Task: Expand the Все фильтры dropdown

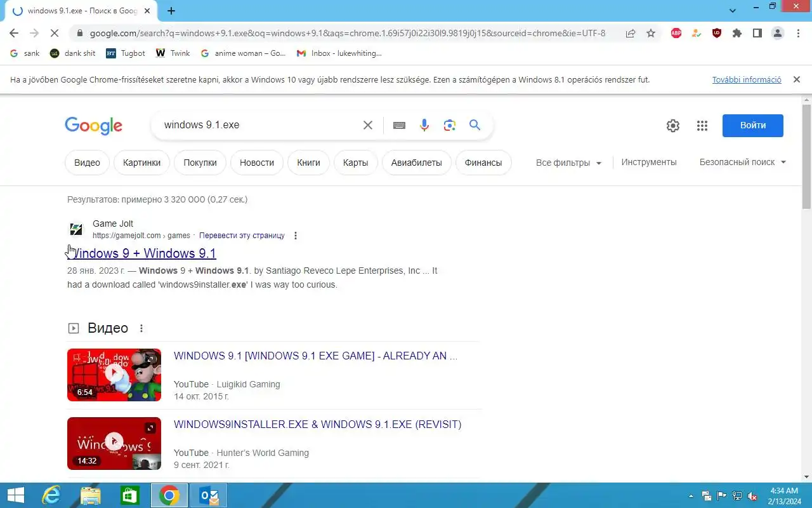Action: tap(568, 163)
